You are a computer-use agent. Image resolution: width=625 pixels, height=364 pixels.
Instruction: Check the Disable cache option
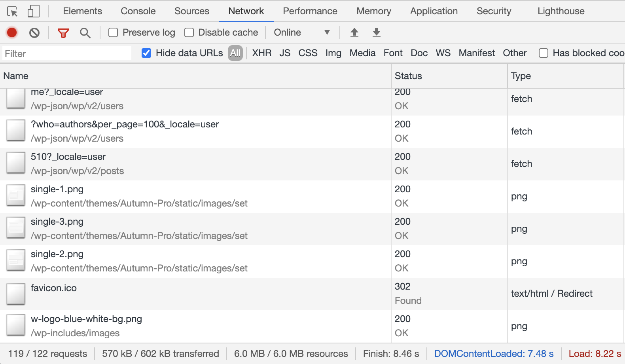click(189, 32)
